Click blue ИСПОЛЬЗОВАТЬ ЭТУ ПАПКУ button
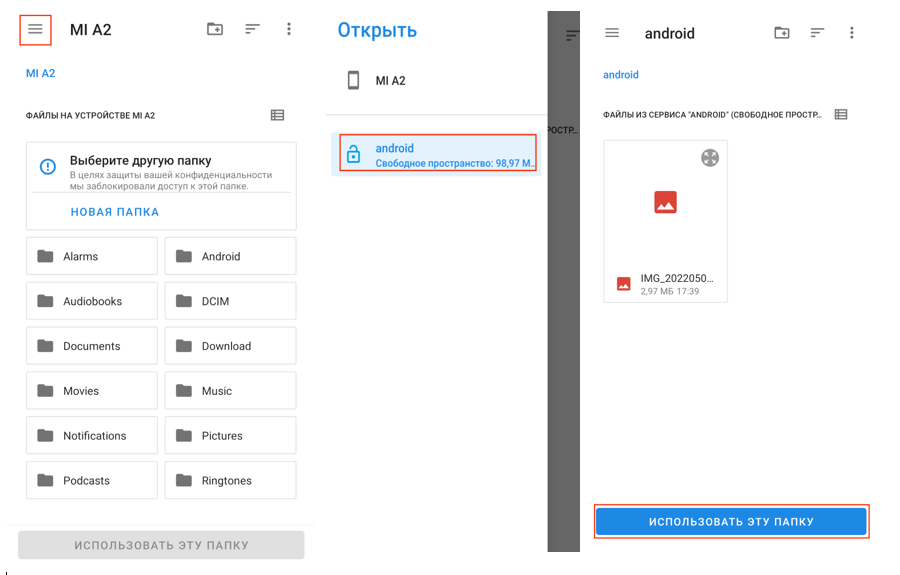The height and width of the screenshot is (575, 900). tap(731, 522)
